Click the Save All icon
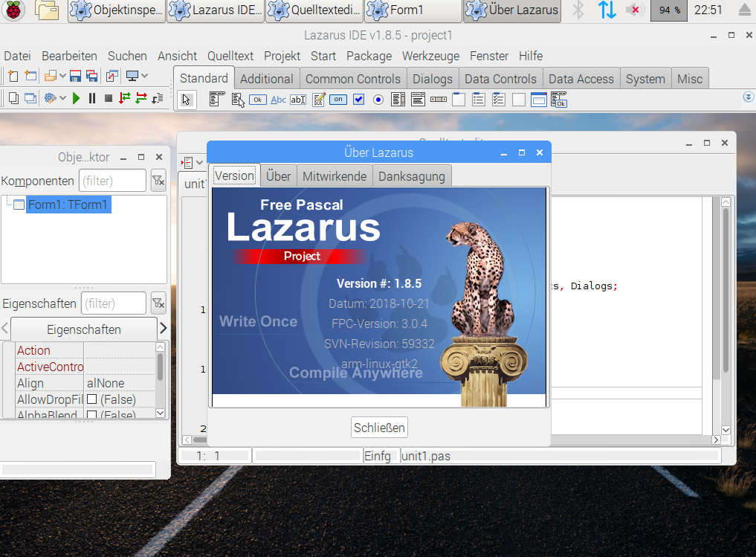 pos(91,76)
